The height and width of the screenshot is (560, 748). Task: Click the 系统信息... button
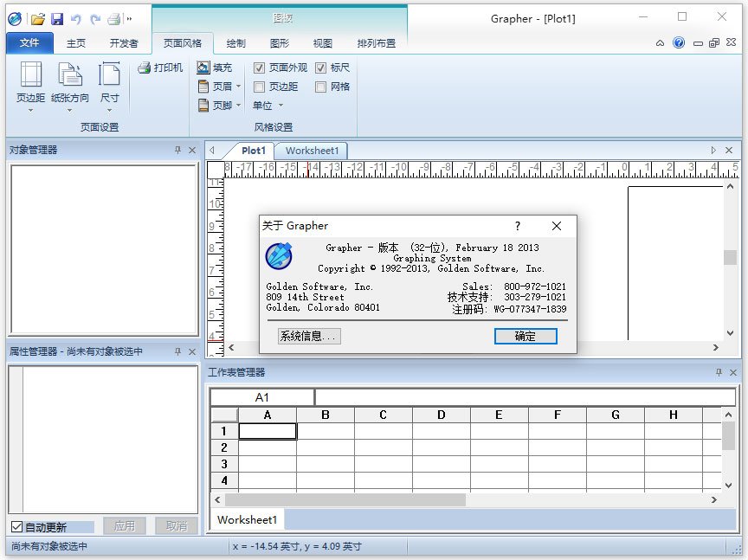tap(309, 336)
